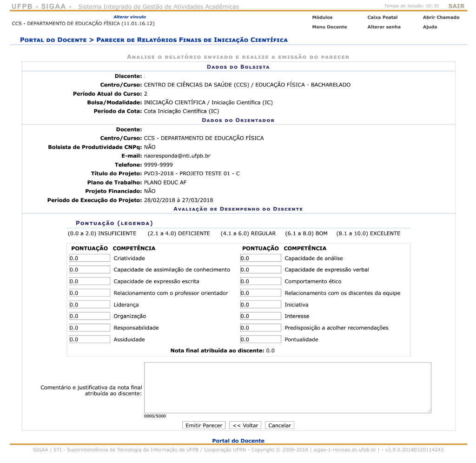
Task: Open the Ajuda help link
Action: [x=430, y=27]
